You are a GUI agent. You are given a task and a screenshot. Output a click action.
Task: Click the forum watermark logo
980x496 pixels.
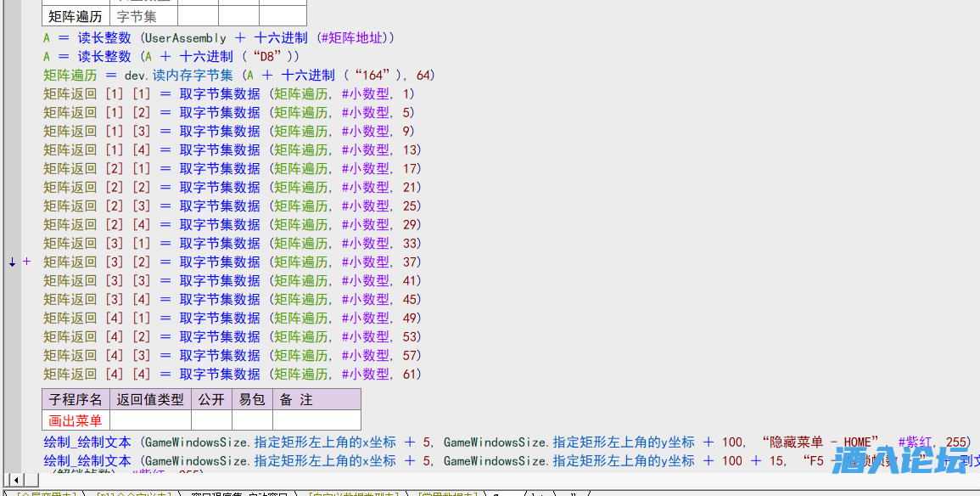click(x=899, y=462)
